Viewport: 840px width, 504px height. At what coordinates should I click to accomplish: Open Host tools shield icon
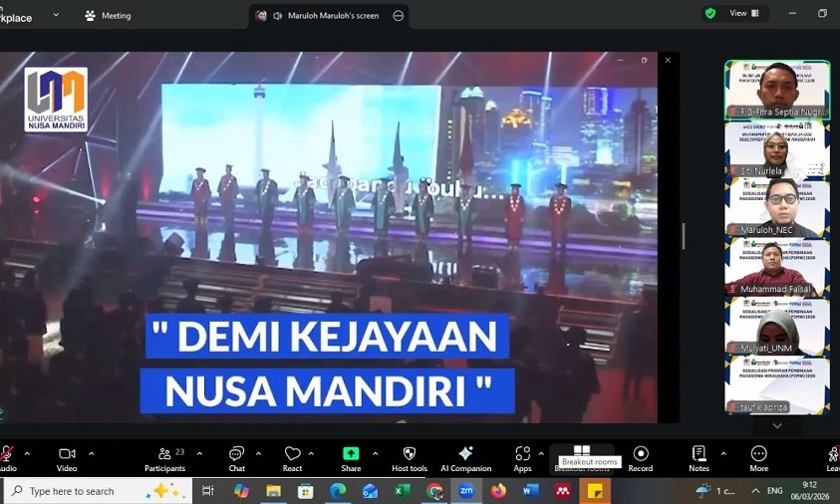409,458
